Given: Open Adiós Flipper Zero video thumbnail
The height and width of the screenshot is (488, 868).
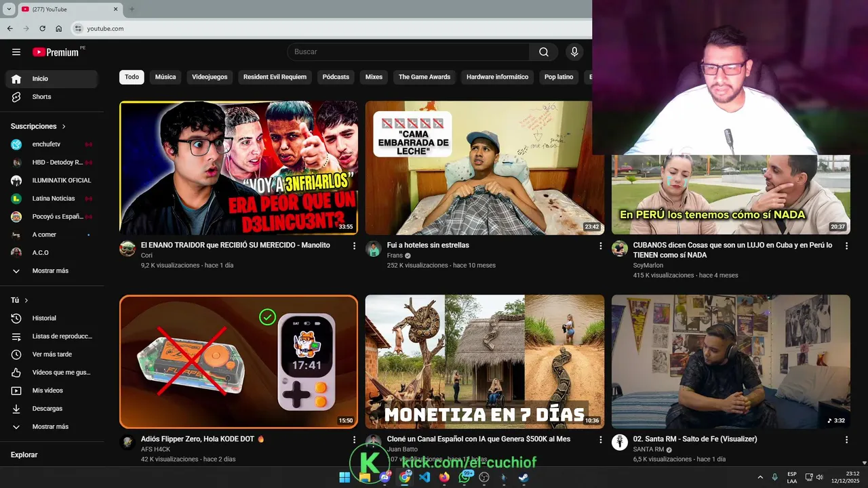Looking at the screenshot, I should (x=239, y=362).
